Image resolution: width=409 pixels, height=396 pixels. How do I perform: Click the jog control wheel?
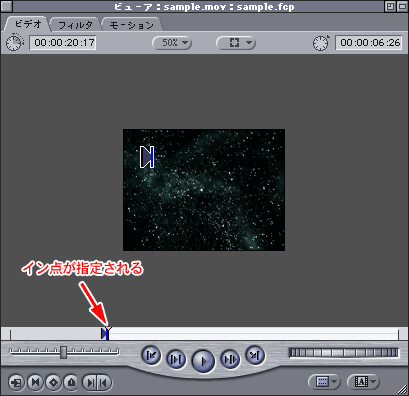[344, 353]
